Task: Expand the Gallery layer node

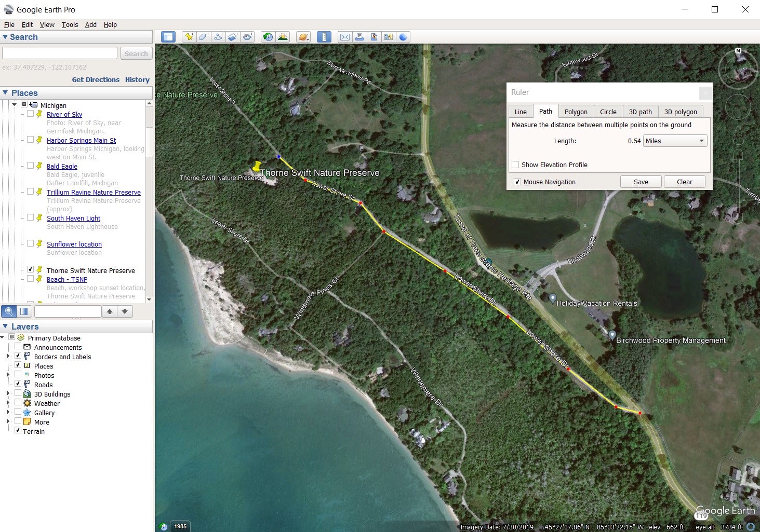Action: 8,412
